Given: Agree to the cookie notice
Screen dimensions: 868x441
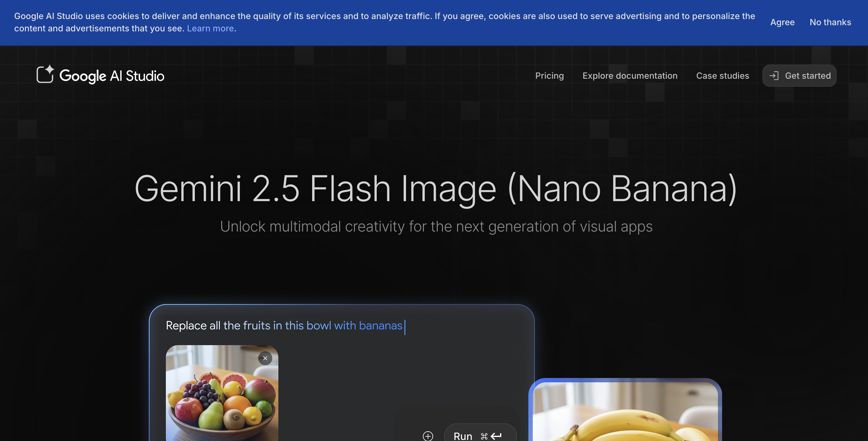Looking at the screenshot, I should pyautogui.click(x=782, y=22).
